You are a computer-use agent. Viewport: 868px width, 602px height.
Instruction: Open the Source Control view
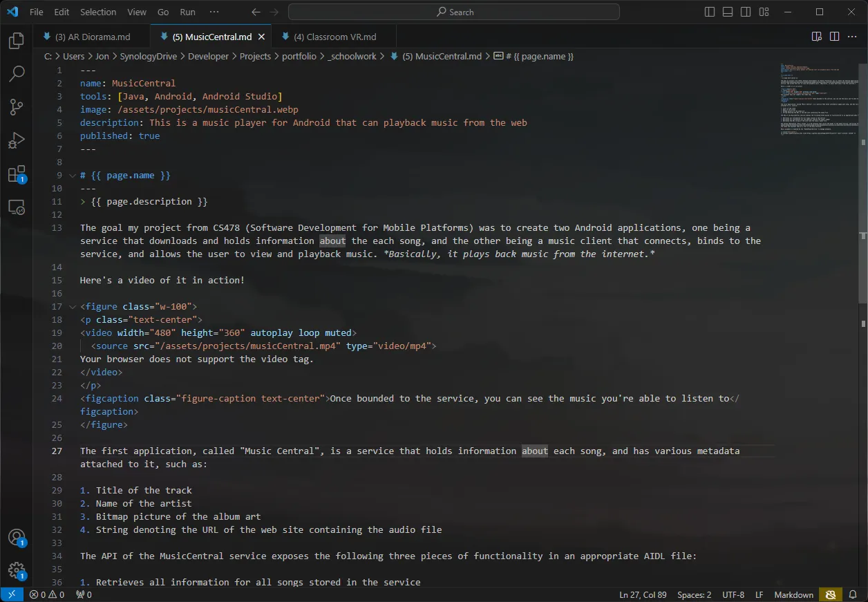[17, 107]
